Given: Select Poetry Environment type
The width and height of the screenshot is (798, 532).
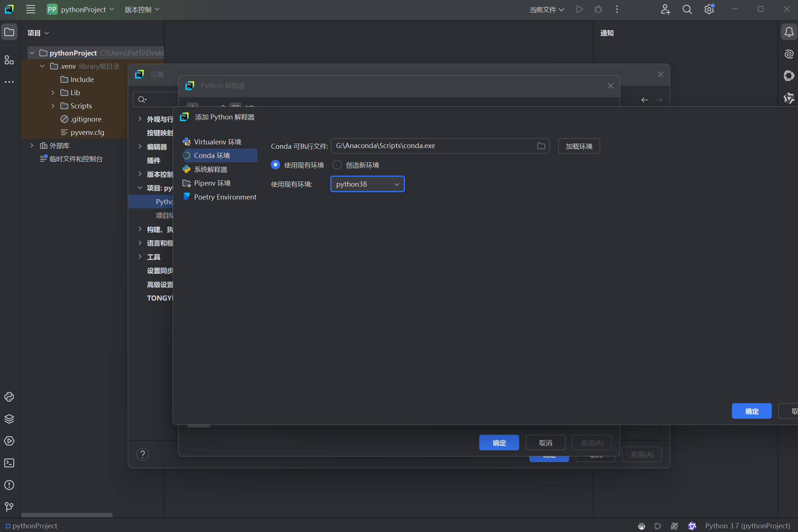Looking at the screenshot, I should coord(220,197).
